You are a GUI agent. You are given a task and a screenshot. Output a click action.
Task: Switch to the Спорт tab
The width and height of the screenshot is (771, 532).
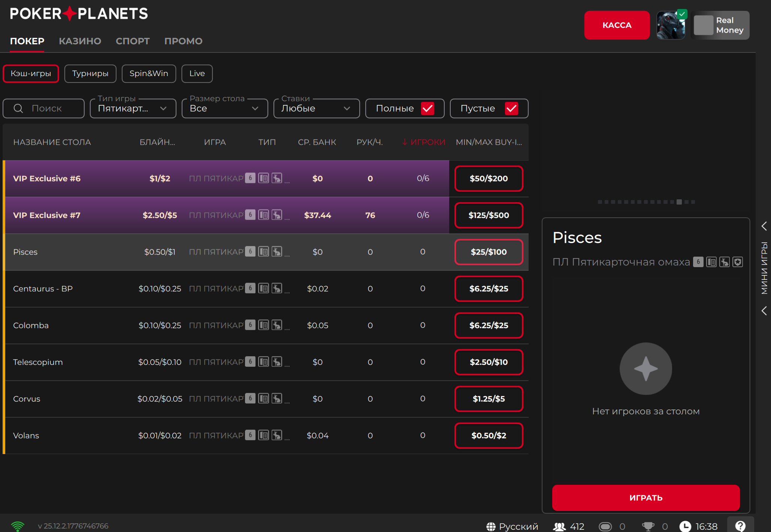[133, 41]
